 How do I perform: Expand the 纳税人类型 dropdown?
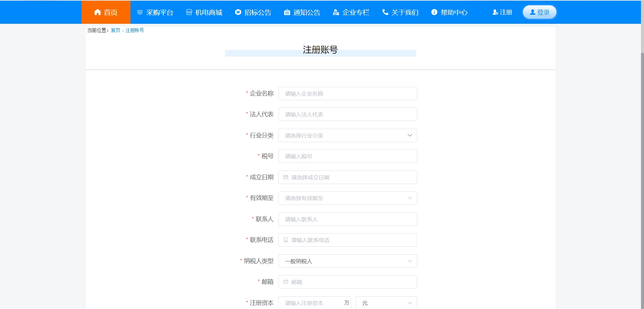click(347, 261)
